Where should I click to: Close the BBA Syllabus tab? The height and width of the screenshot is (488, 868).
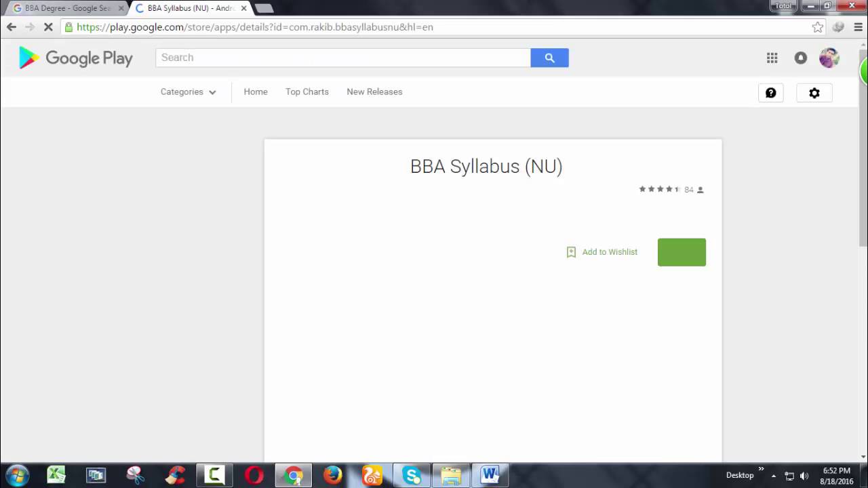[243, 8]
